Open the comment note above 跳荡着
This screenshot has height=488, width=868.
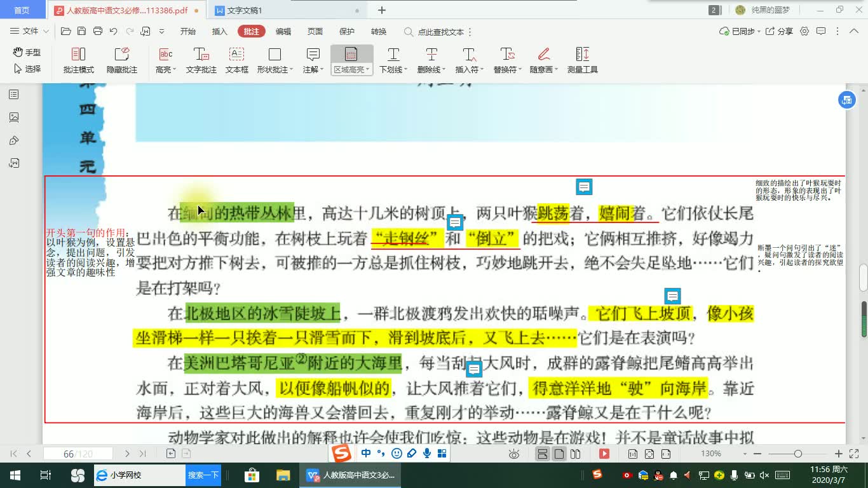point(584,187)
